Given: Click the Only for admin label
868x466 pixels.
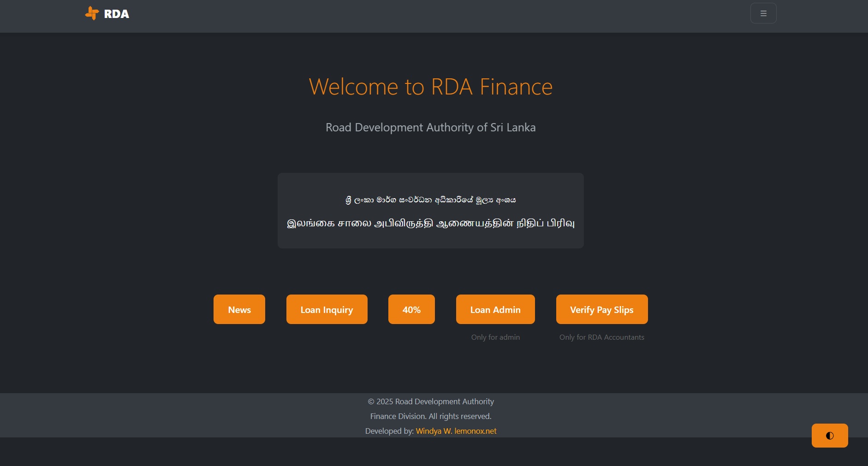Looking at the screenshot, I should pos(495,337).
